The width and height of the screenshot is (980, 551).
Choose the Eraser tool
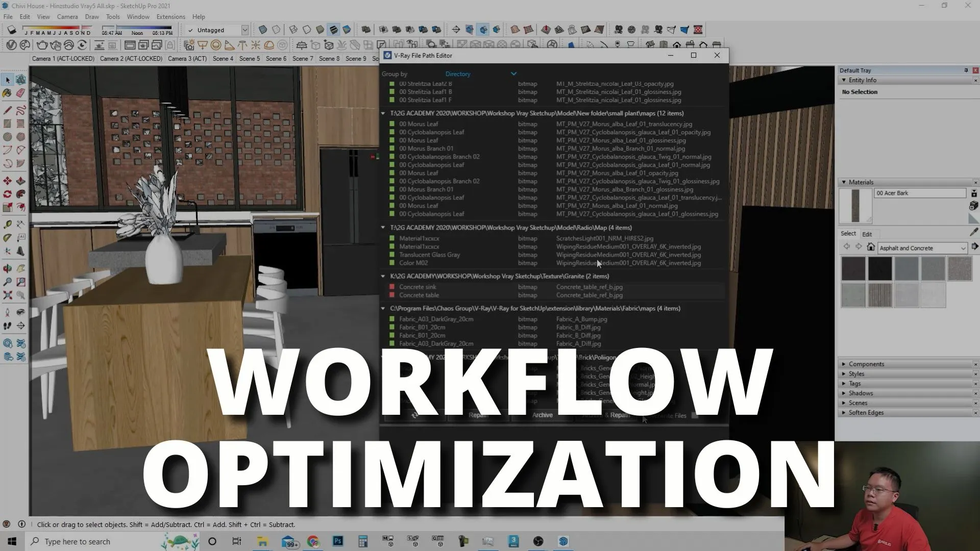point(21,93)
